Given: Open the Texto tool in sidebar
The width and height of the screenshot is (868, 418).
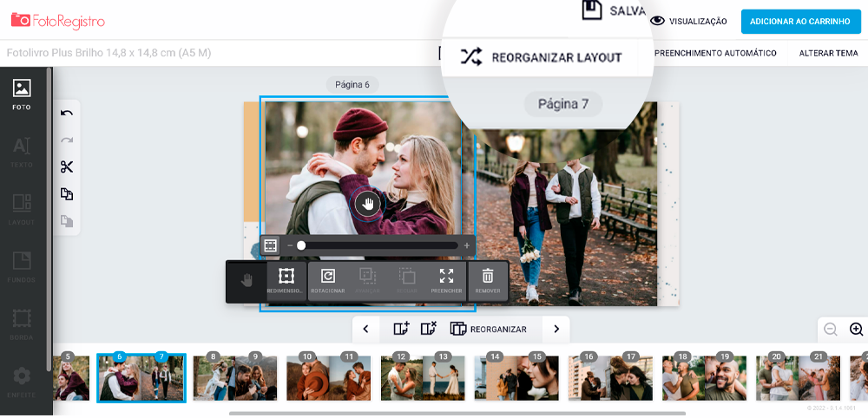Looking at the screenshot, I should pyautogui.click(x=23, y=152).
